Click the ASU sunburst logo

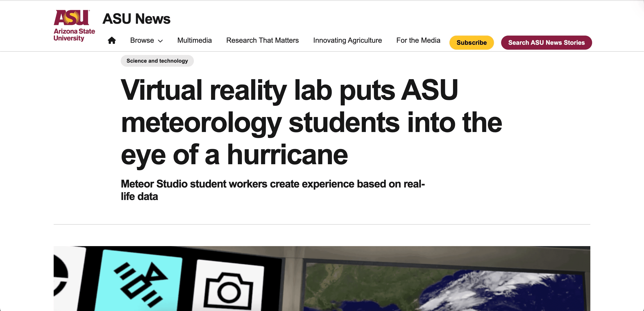point(72,17)
